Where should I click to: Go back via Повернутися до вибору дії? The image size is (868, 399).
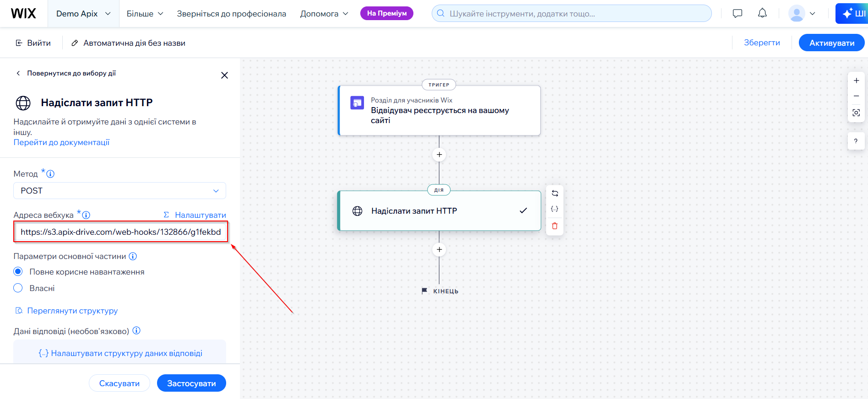pyautogui.click(x=66, y=73)
